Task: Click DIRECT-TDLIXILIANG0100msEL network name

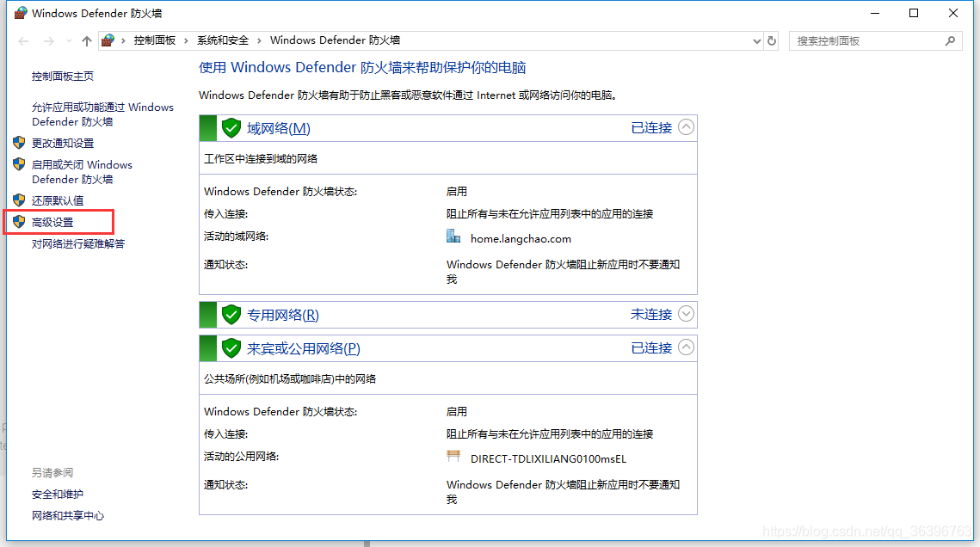Action: 548,459
